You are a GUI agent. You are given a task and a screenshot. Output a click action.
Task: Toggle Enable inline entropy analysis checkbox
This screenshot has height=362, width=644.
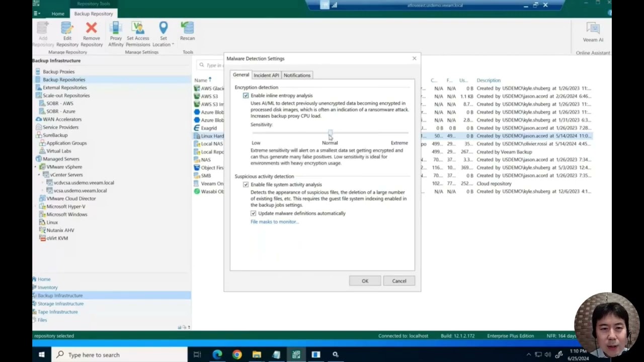click(246, 96)
